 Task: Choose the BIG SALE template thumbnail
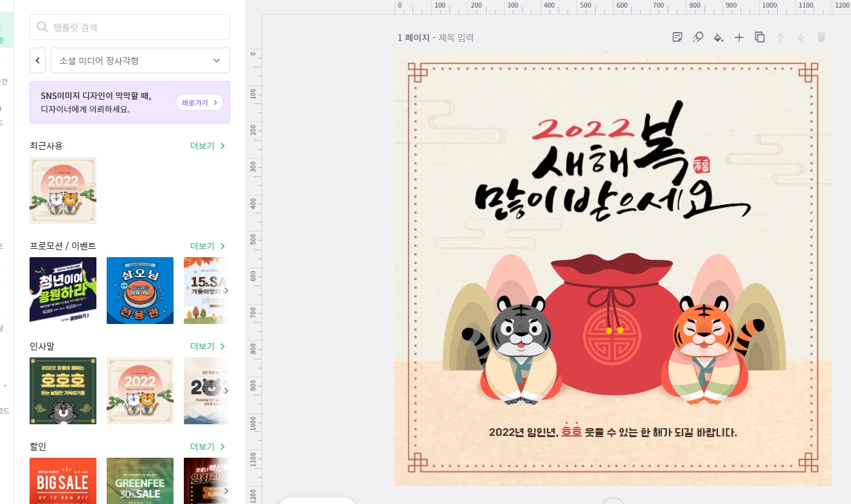63,481
